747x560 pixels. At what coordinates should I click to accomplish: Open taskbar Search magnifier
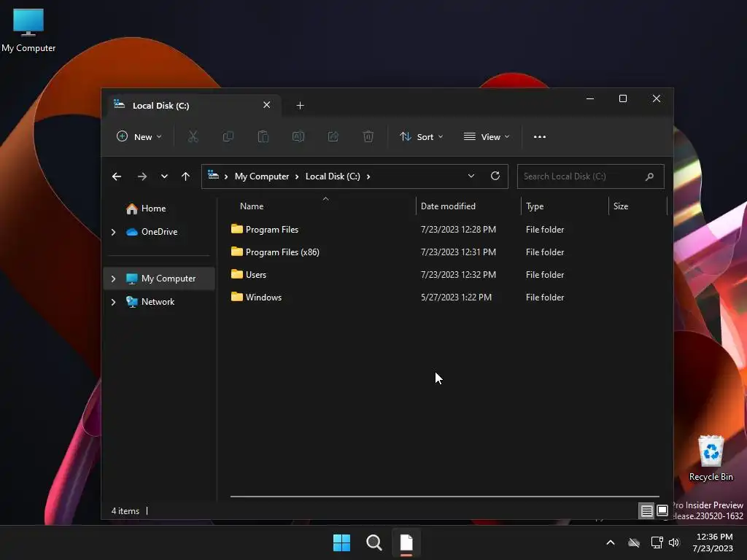(x=374, y=542)
